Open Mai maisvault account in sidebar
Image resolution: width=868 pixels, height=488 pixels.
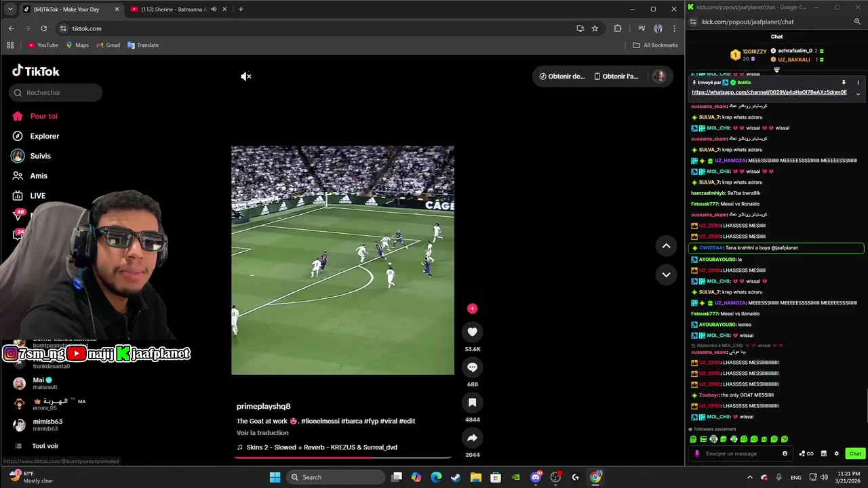[45, 383]
